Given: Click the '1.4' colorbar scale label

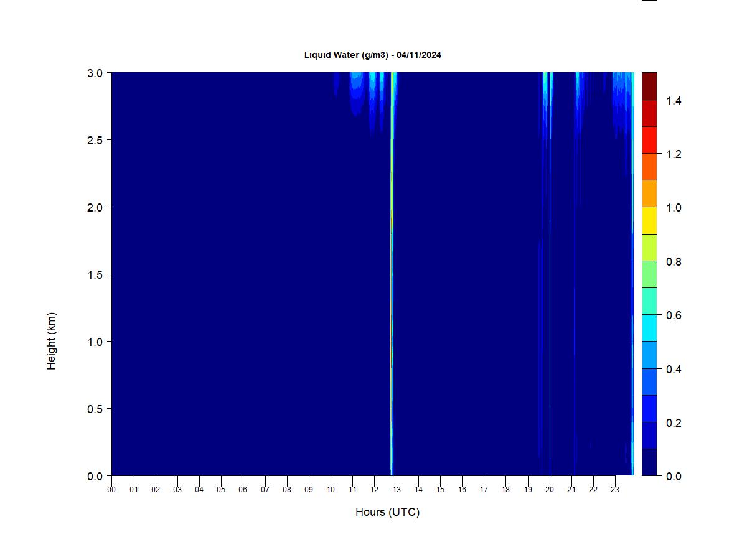Looking at the screenshot, I should pos(673,101).
